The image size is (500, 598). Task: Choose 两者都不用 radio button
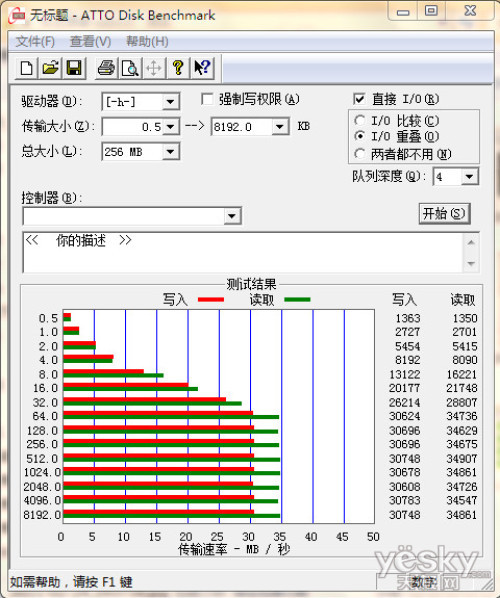click(359, 154)
